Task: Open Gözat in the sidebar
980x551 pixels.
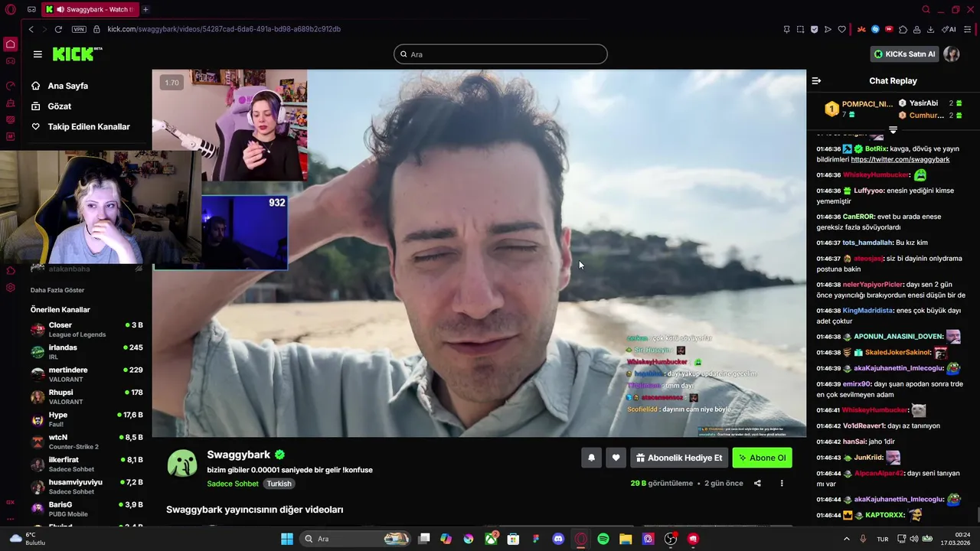Action: (51, 106)
